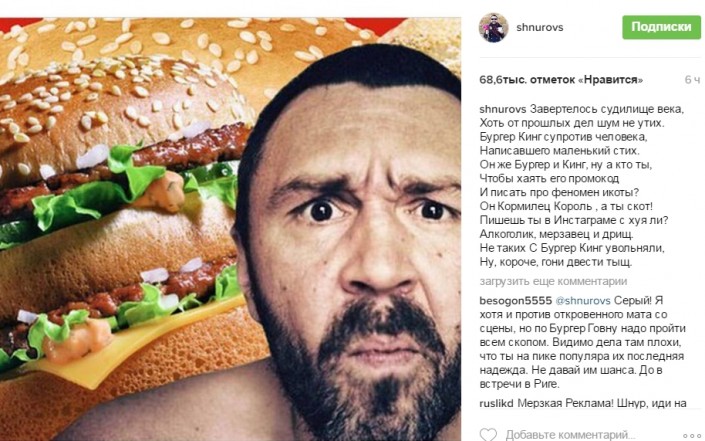Click the burger selfie post image
This screenshot has width=705, height=441.
pos(230,229)
